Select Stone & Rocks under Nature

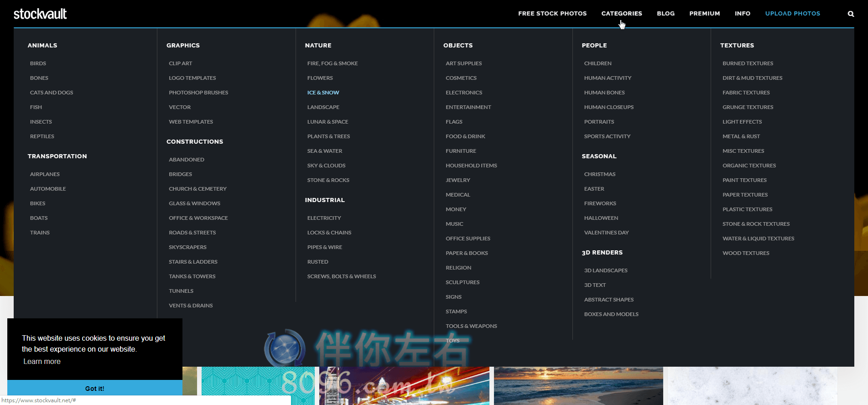coord(328,180)
